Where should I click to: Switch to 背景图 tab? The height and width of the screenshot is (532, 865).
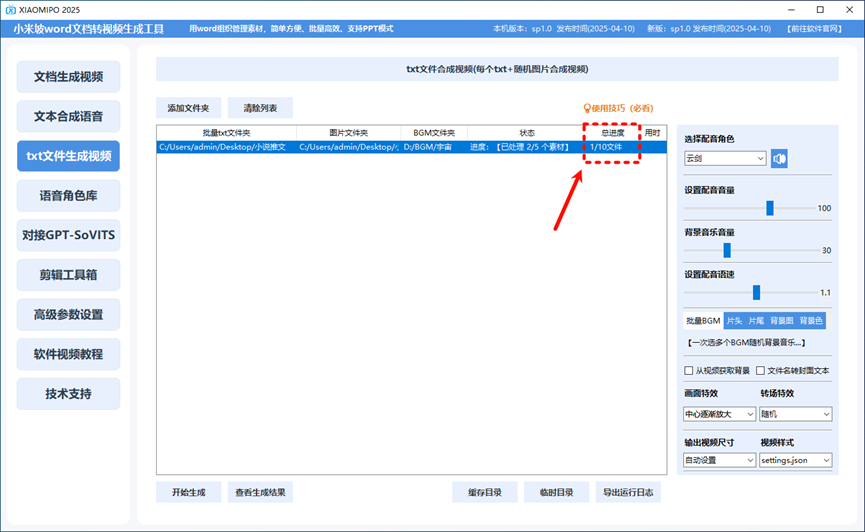point(782,321)
